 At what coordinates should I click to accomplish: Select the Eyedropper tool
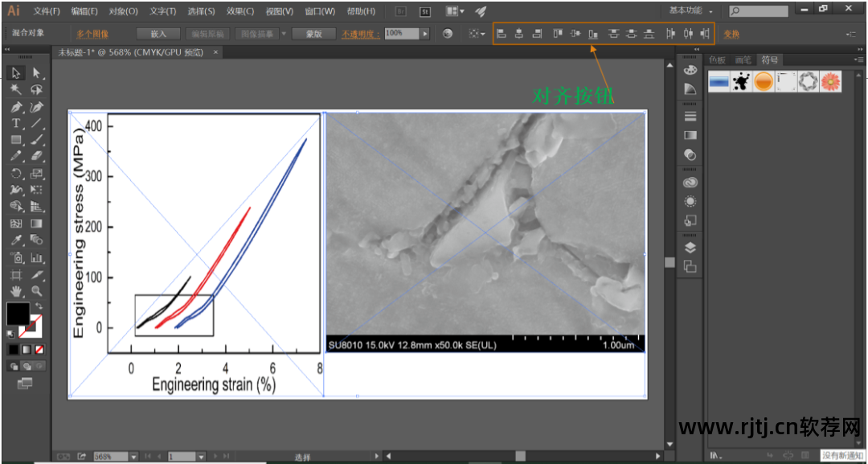[16, 240]
